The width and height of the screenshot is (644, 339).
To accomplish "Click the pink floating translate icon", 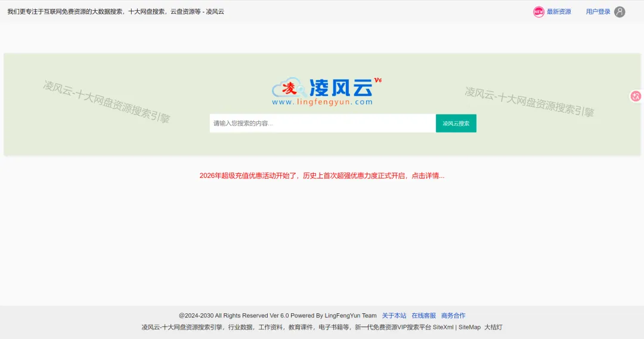I will [636, 96].
